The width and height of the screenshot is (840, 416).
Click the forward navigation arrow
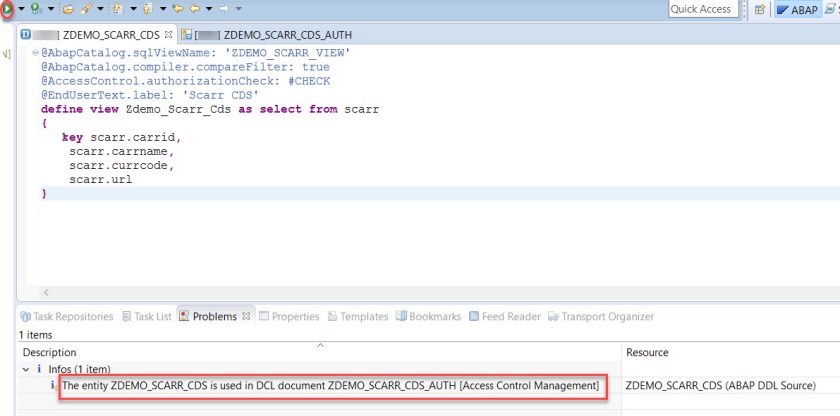(224, 9)
